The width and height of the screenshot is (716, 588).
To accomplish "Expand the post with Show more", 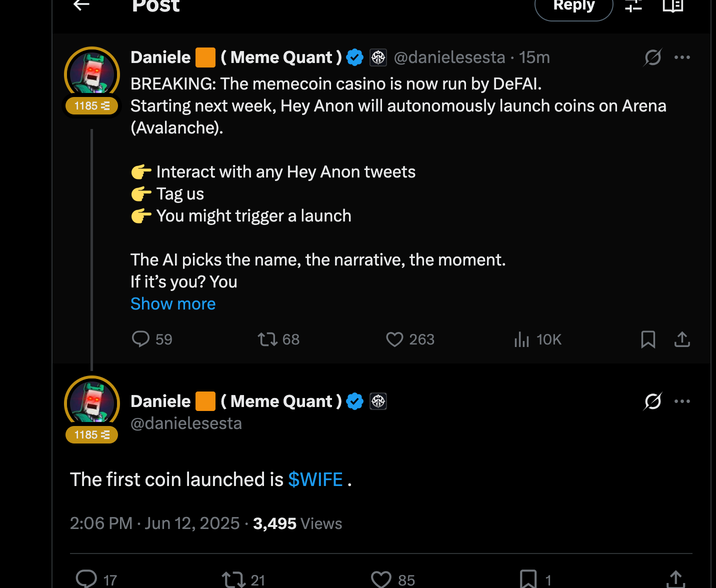I will (x=173, y=304).
